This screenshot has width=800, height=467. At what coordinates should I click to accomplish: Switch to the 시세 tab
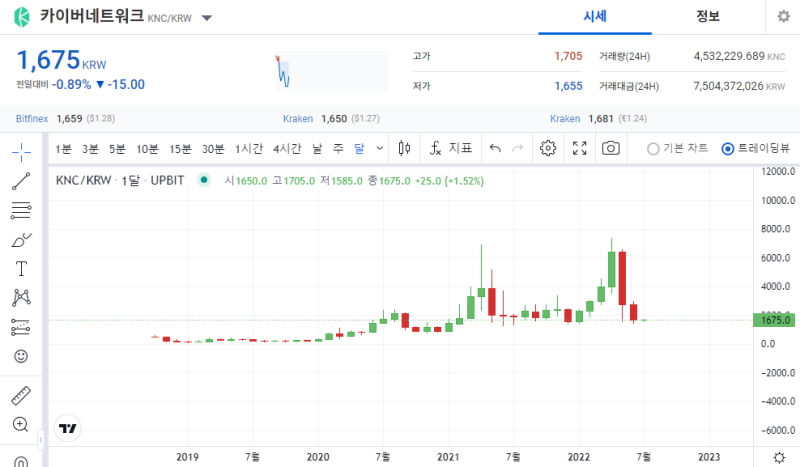coord(595,16)
